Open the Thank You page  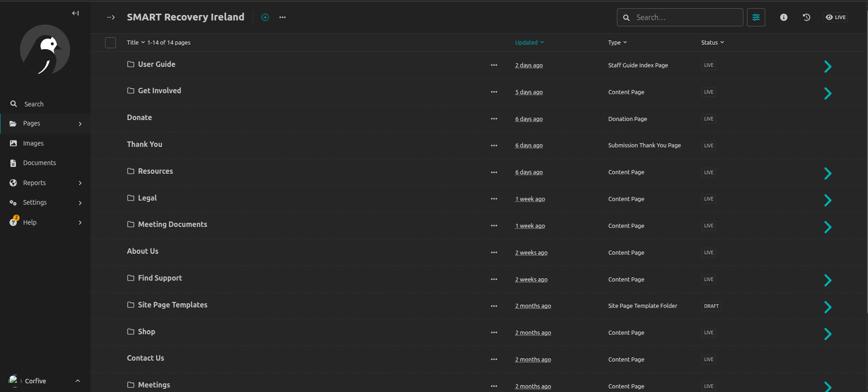pyautogui.click(x=144, y=144)
